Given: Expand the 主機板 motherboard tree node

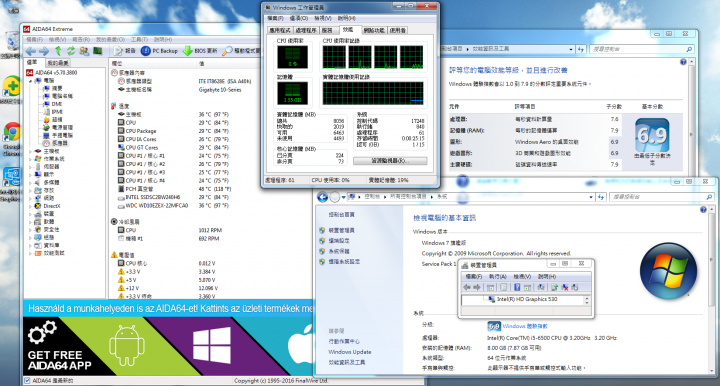Looking at the screenshot, I should (31, 151).
